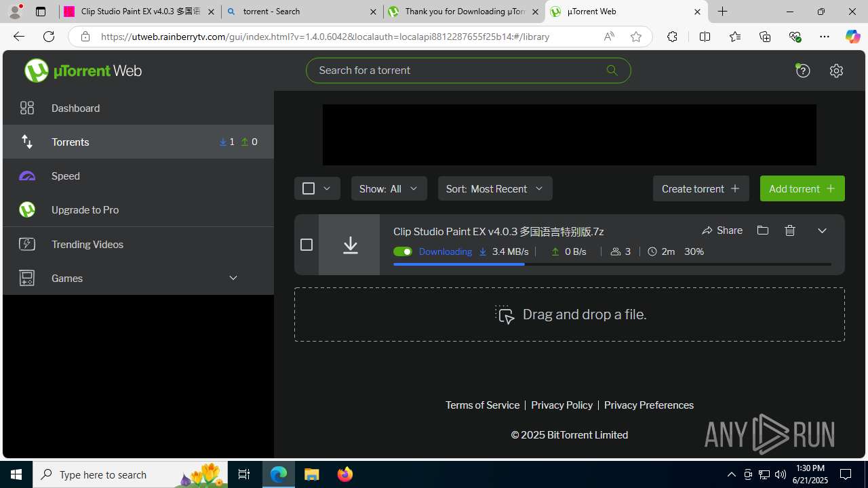The image size is (868, 488).
Task: Open the help icon in µTorrent header
Action: (x=803, y=70)
